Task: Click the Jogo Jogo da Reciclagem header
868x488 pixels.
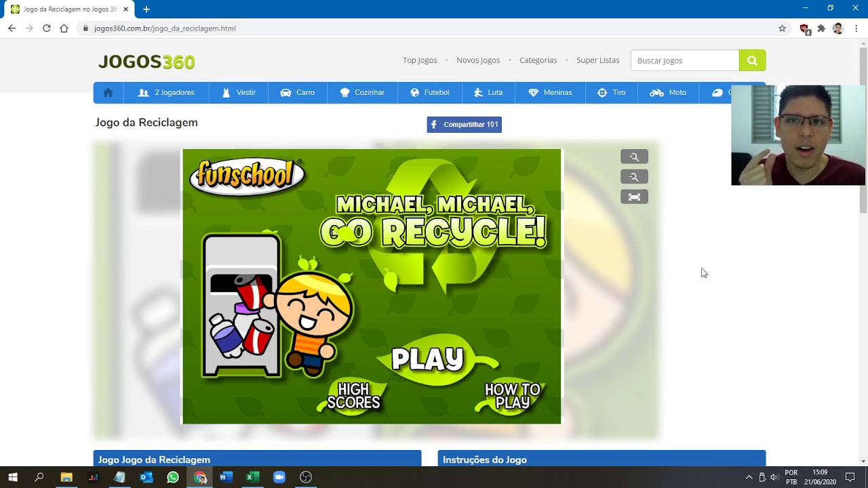Action: coord(257,459)
